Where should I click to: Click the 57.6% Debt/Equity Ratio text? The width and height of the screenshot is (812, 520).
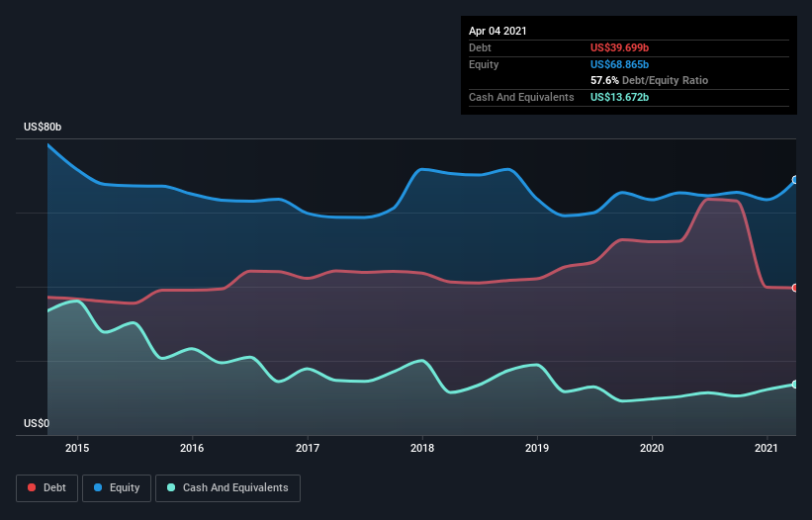650,81
